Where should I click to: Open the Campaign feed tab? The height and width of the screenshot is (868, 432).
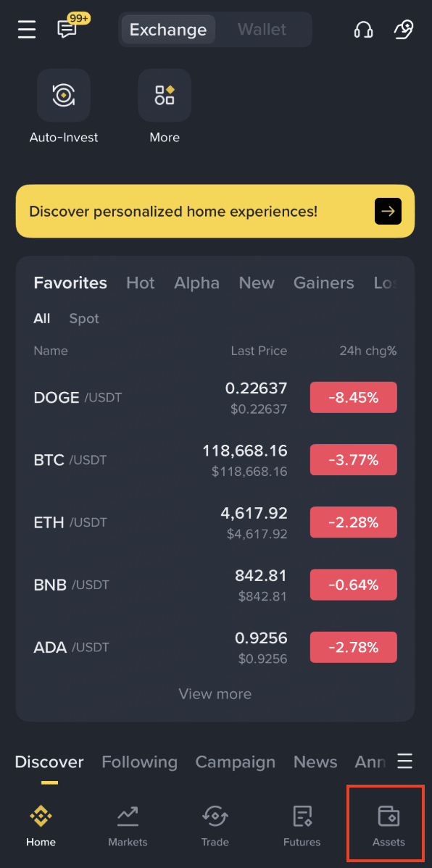236,762
